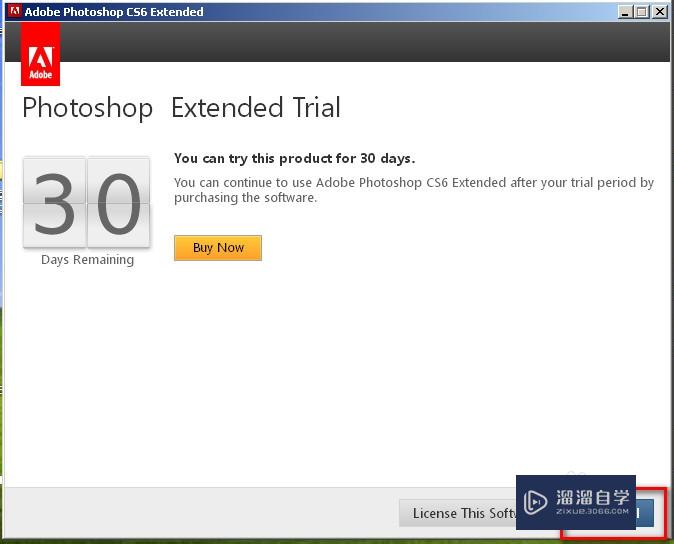Click the 30 days remaining counter

pos(86,202)
